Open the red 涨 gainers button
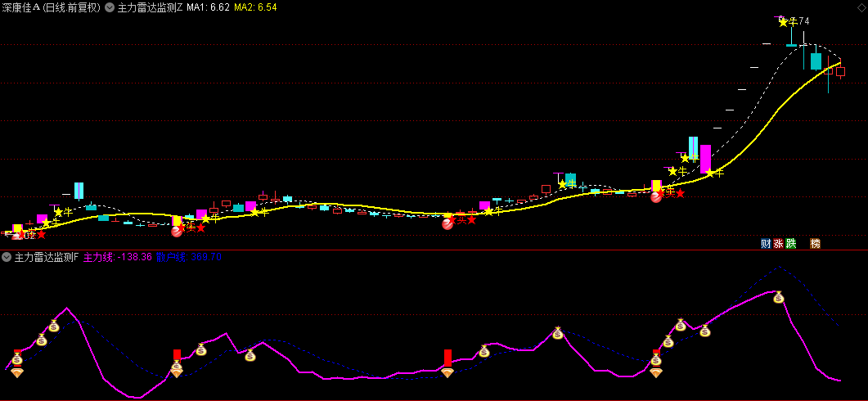This screenshot has height=401, width=868. pyautogui.click(x=778, y=243)
